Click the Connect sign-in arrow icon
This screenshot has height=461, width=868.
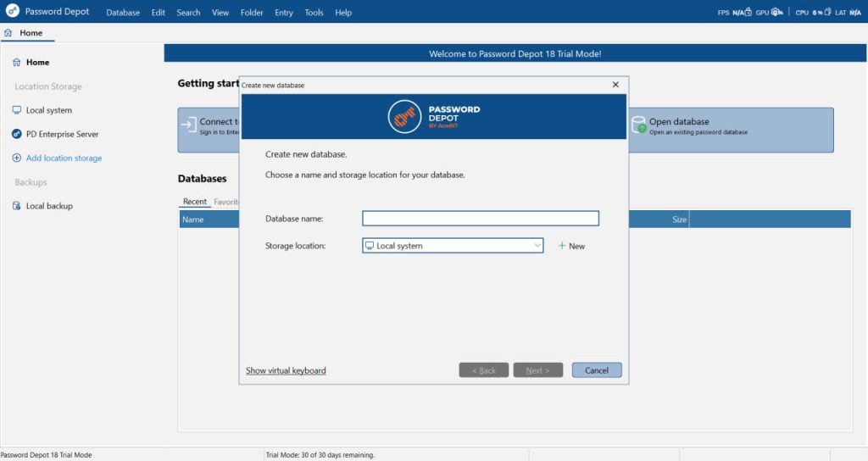189,125
